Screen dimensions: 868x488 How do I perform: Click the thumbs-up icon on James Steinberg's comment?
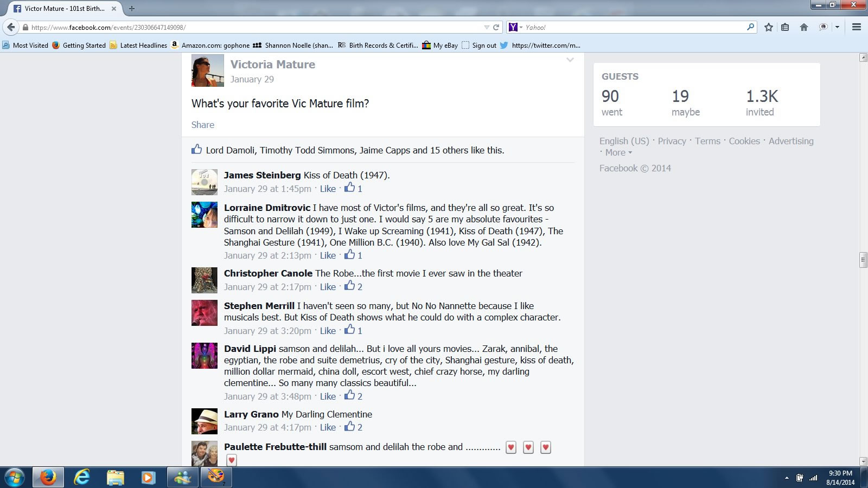350,188
